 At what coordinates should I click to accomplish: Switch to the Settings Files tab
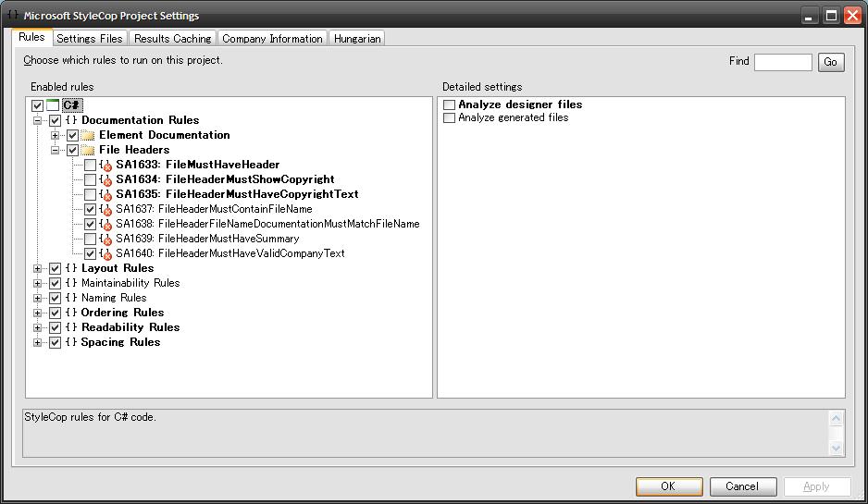(x=90, y=38)
